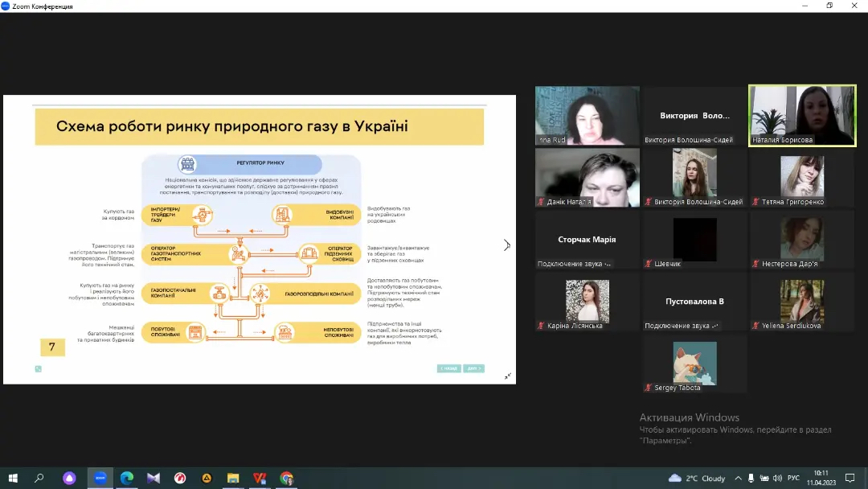Select Наталия Борисова's highlighted video tile

click(801, 115)
